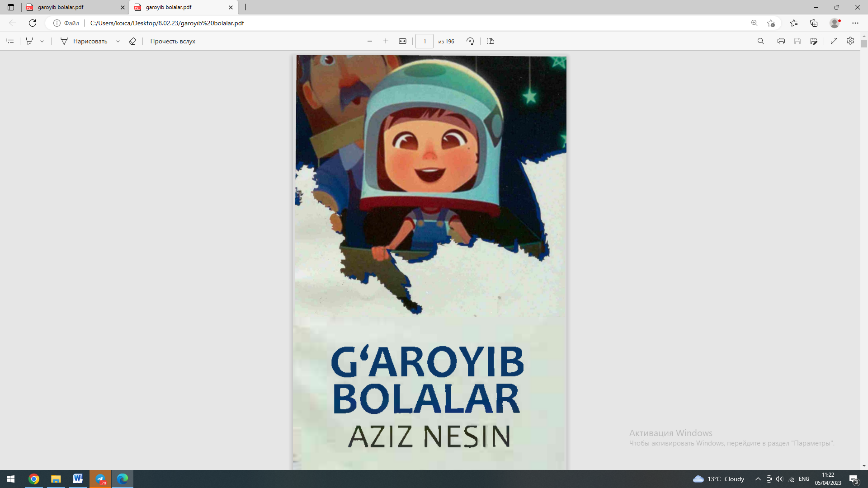The image size is (868, 488).
Task: Open Microsoft Word from the taskbar
Action: [x=78, y=479]
